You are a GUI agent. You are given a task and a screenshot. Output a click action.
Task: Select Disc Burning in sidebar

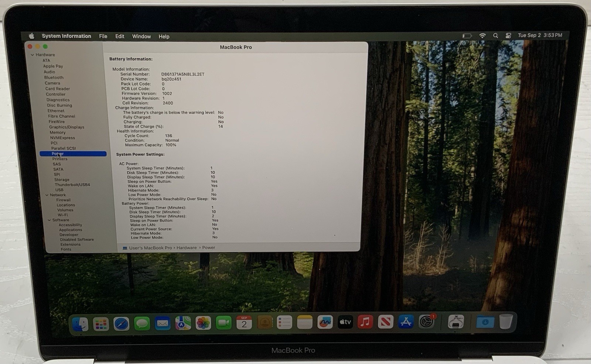click(59, 105)
